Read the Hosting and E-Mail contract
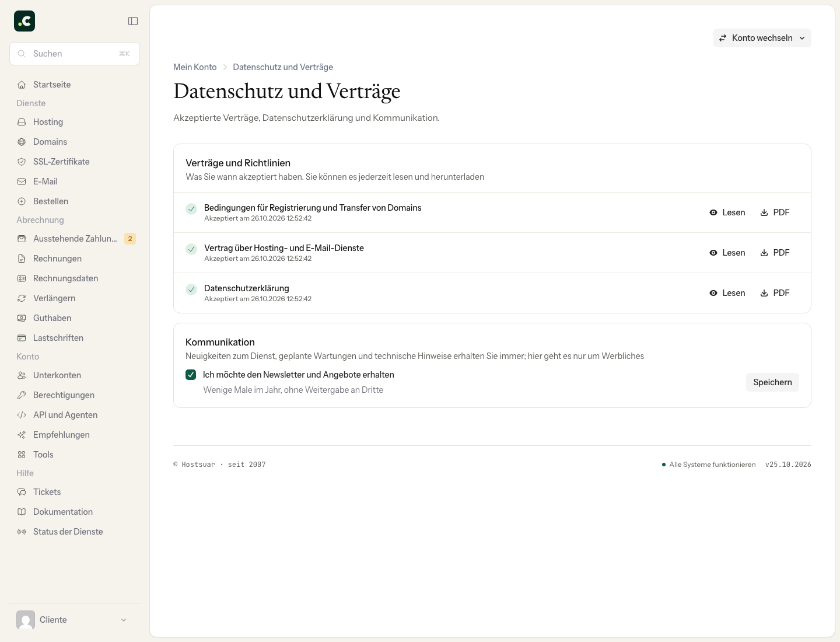Image resolution: width=840 pixels, height=642 pixels. (727, 253)
